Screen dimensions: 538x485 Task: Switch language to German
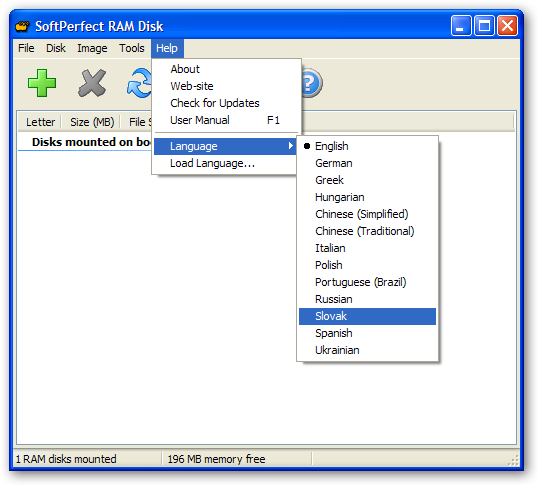tap(367, 163)
